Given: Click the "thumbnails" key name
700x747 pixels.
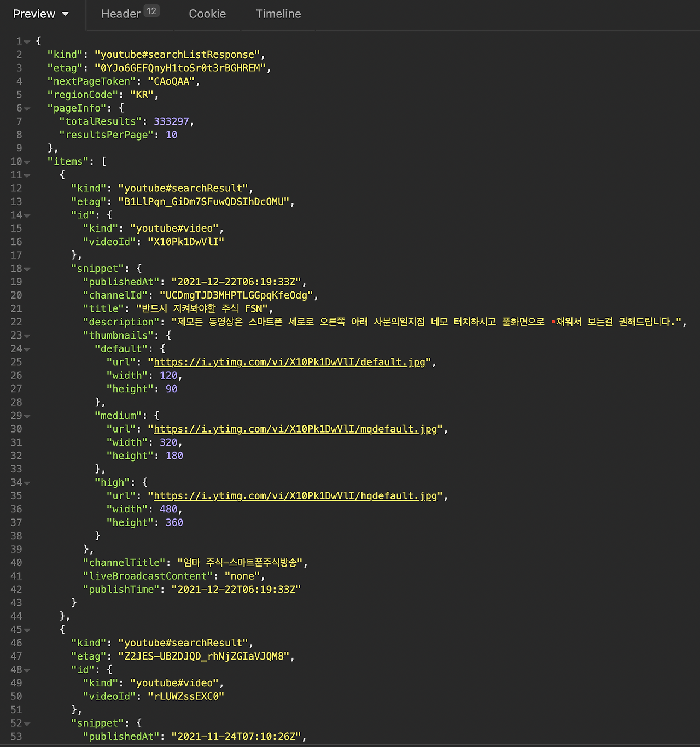Looking at the screenshot, I should pos(118,336).
